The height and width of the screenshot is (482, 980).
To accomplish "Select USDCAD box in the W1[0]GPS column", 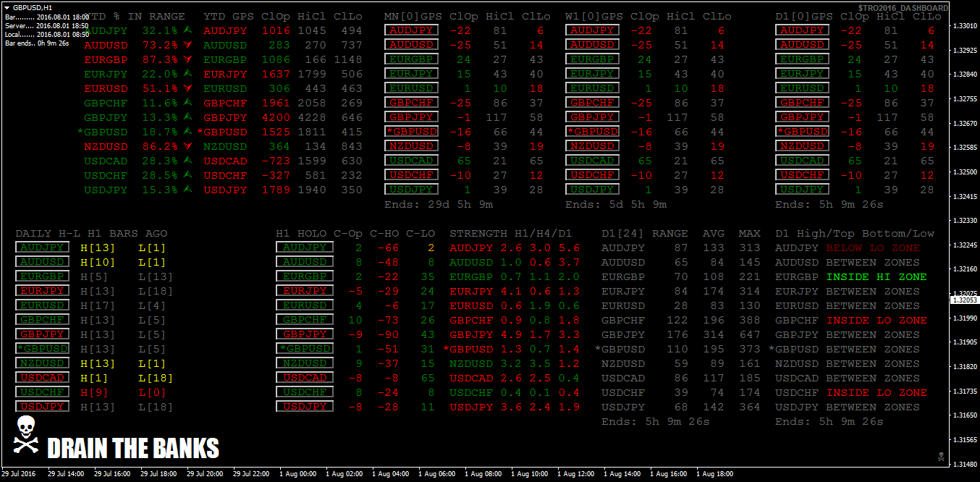I will 592,161.
